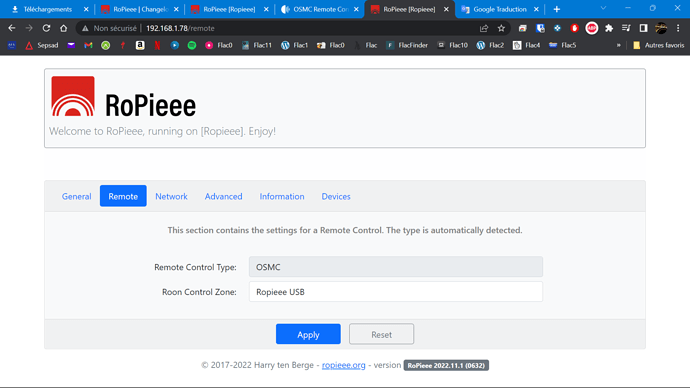The height and width of the screenshot is (388, 690).
Task: Open the Sepsad bookmark
Action: 42,45
